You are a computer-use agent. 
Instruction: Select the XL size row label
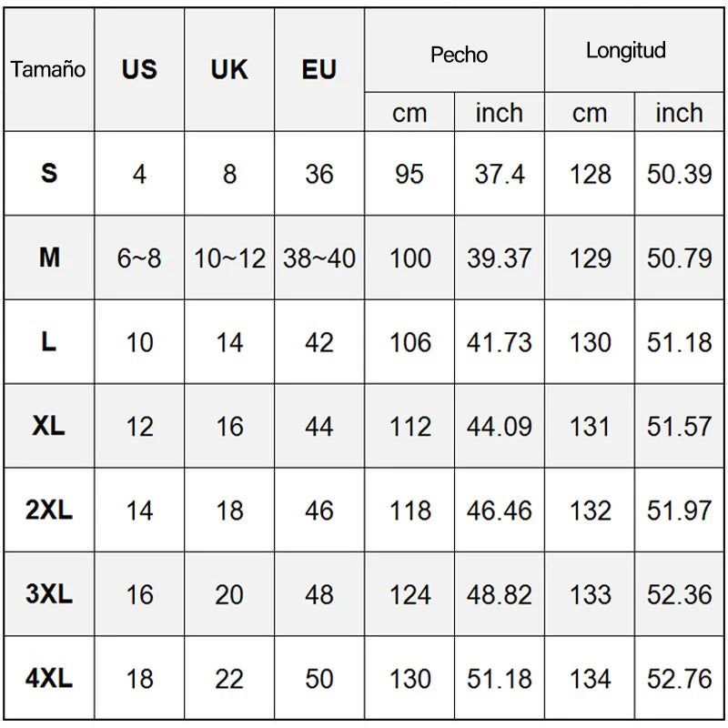pos(49,426)
